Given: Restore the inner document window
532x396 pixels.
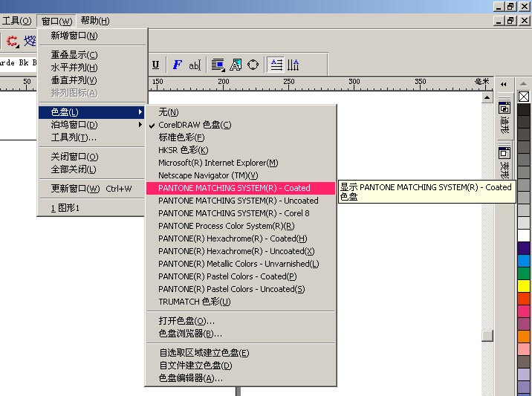Looking at the screenshot, I should coord(510,21).
